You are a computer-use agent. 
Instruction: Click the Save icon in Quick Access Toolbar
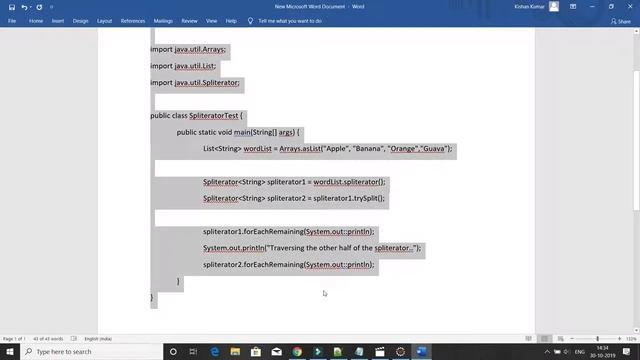coord(12,7)
